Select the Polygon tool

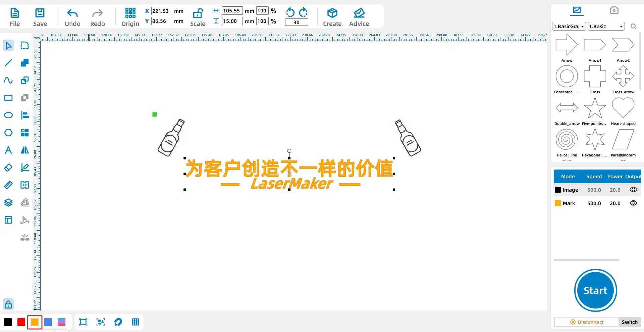tap(8, 133)
